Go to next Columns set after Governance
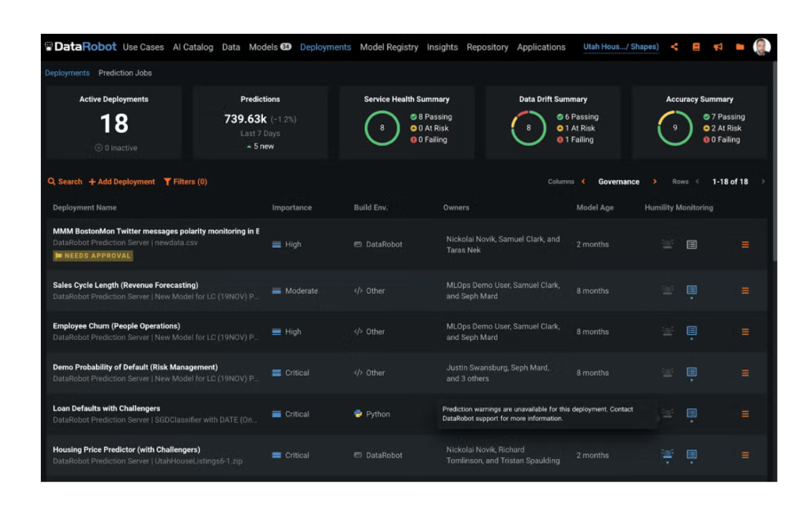This screenshot has width=812, height=515. click(655, 182)
